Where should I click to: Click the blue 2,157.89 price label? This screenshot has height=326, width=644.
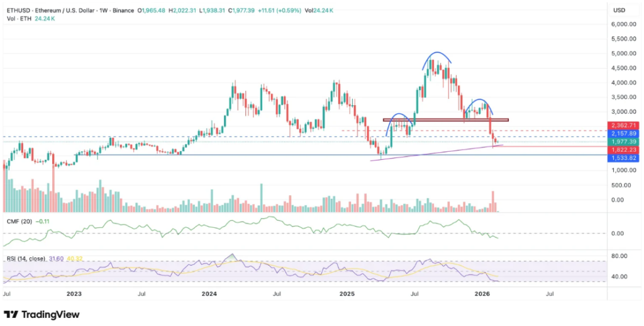622,133
